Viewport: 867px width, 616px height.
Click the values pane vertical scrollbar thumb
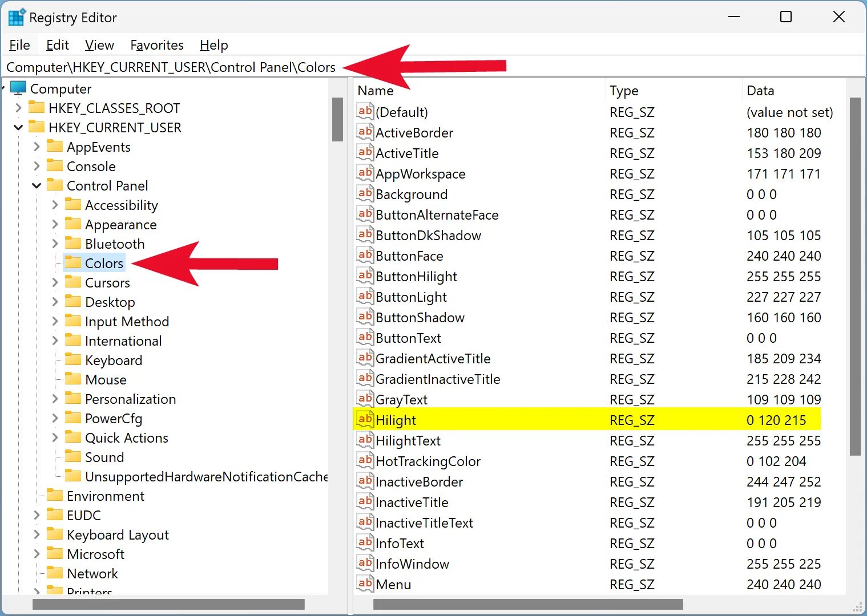click(855, 276)
